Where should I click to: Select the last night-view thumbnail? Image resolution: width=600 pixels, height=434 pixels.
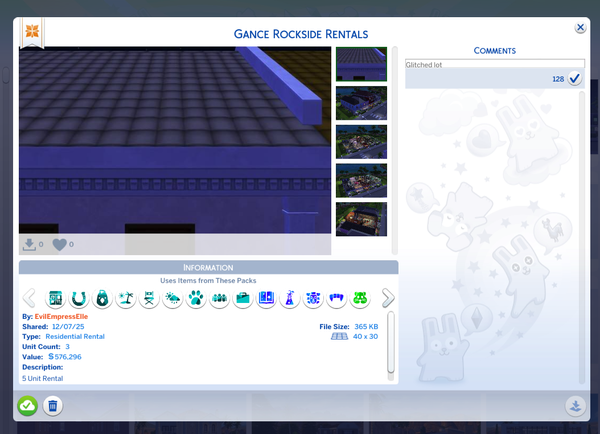[x=361, y=219]
